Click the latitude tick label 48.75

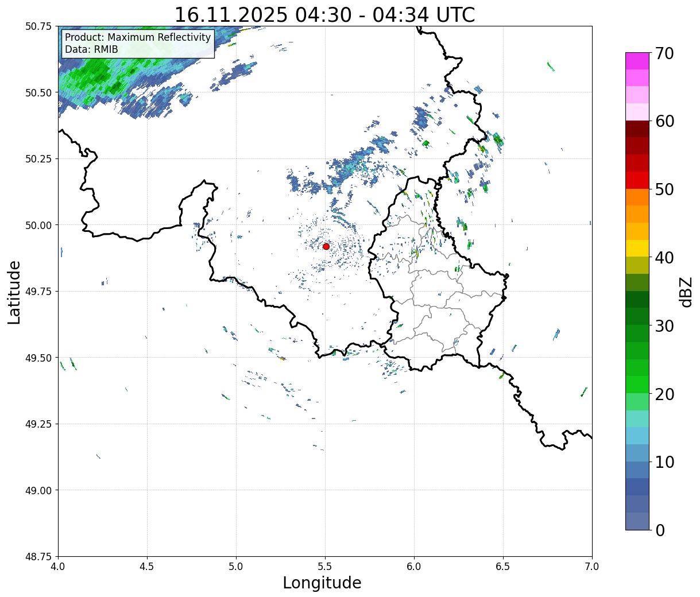point(38,557)
